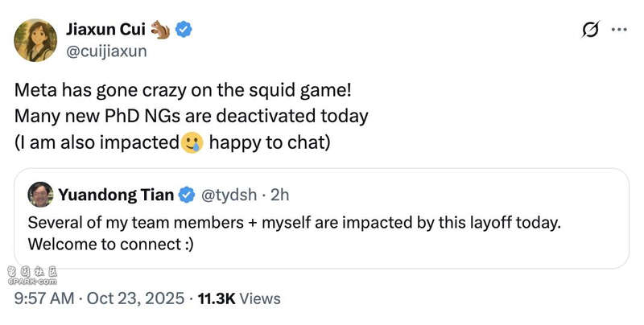Click the chipmunk emoji next to Jiaxun Cui

click(x=163, y=30)
